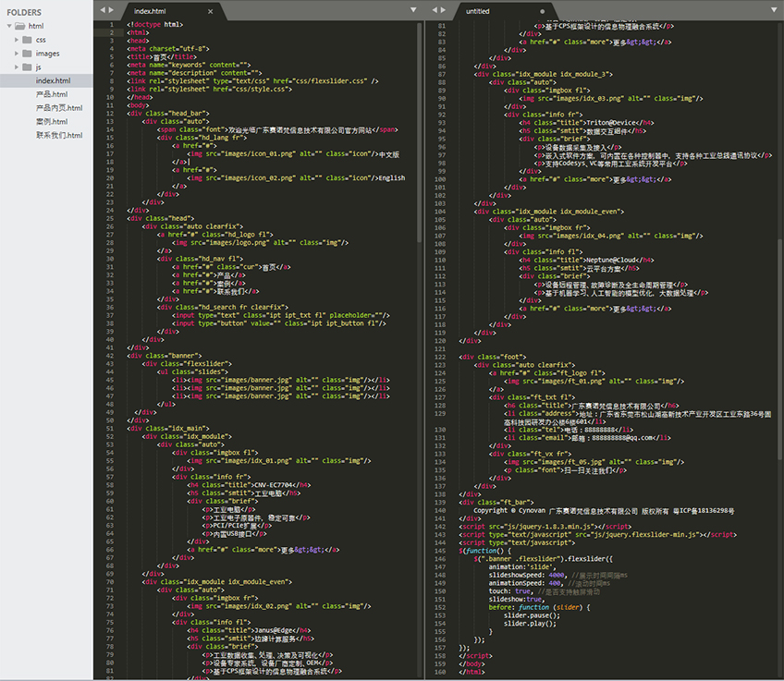Expand the css folder

(17, 40)
